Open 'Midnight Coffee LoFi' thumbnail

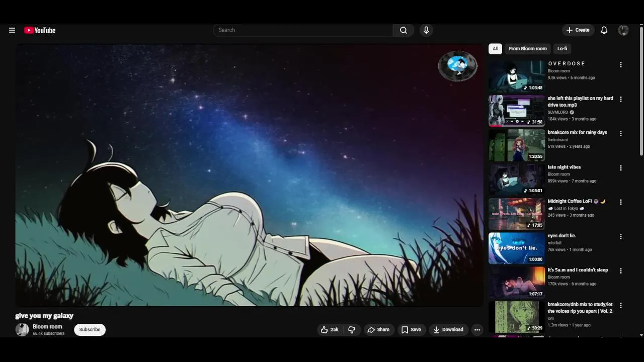pyautogui.click(x=517, y=214)
